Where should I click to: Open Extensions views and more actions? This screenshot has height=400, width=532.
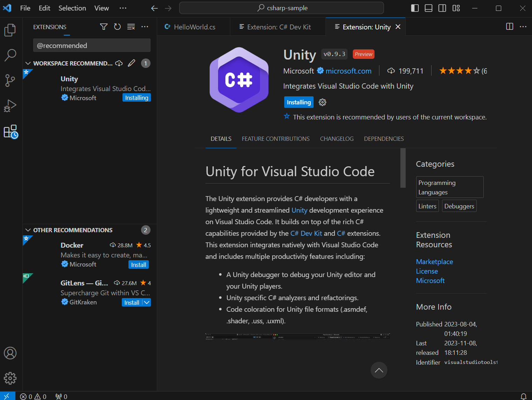point(145,27)
